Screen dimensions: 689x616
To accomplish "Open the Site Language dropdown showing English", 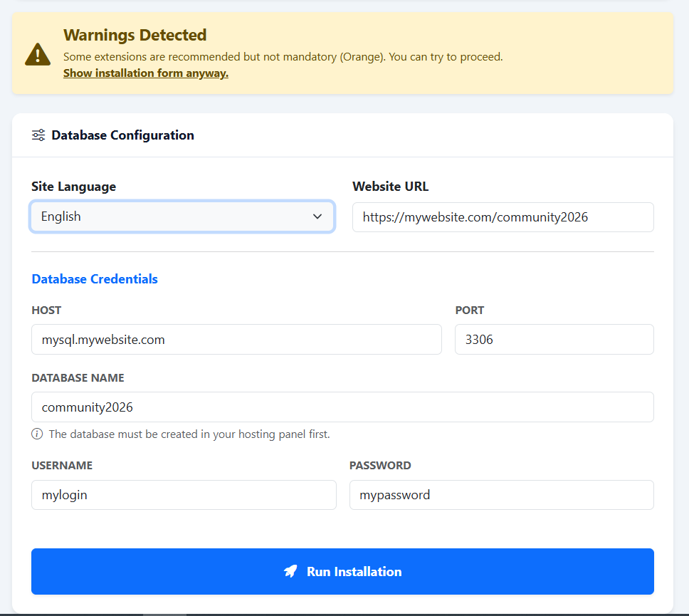I will click(x=171, y=216).
